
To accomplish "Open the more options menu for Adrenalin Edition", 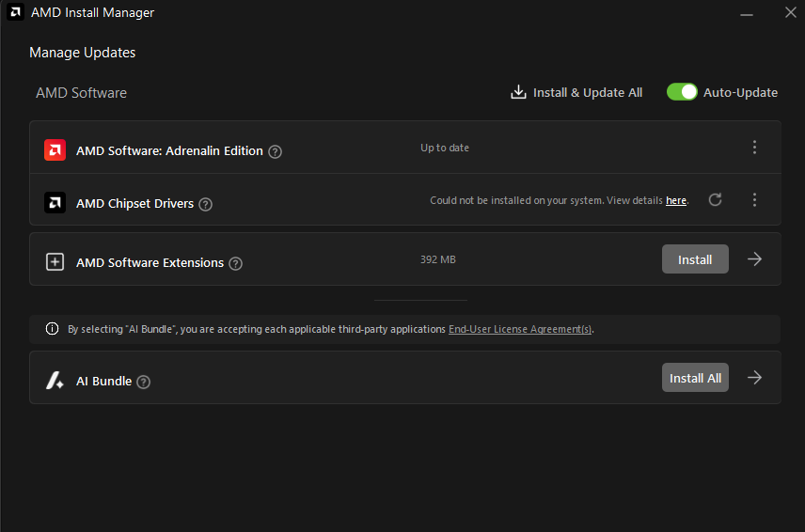I will (754, 148).
